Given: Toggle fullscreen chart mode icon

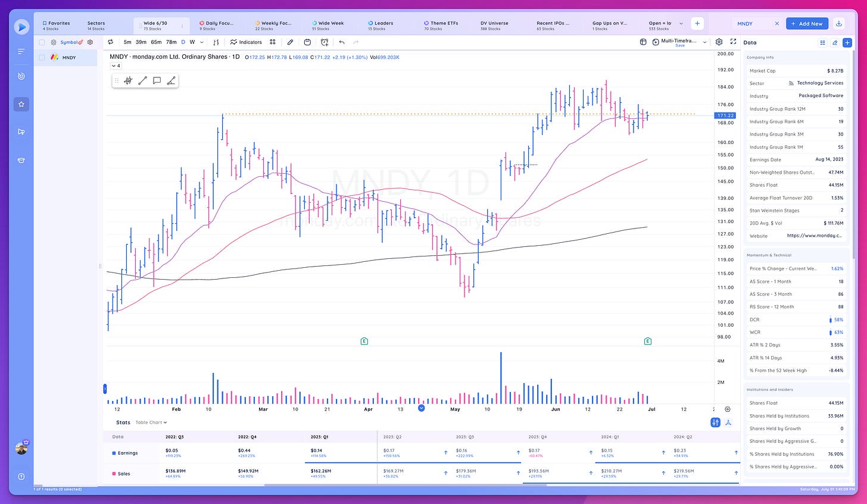Looking at the screenshot, I should click(x=733, y=42).
